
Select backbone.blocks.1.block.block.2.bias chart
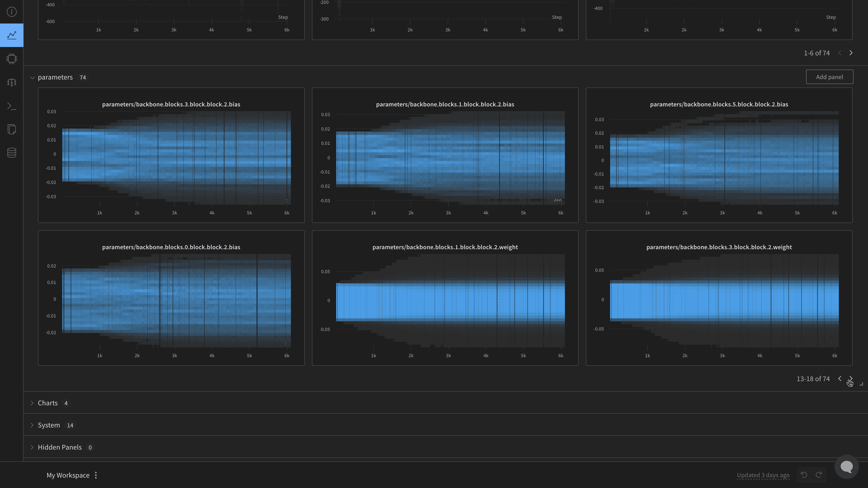(x=445, y=155)
